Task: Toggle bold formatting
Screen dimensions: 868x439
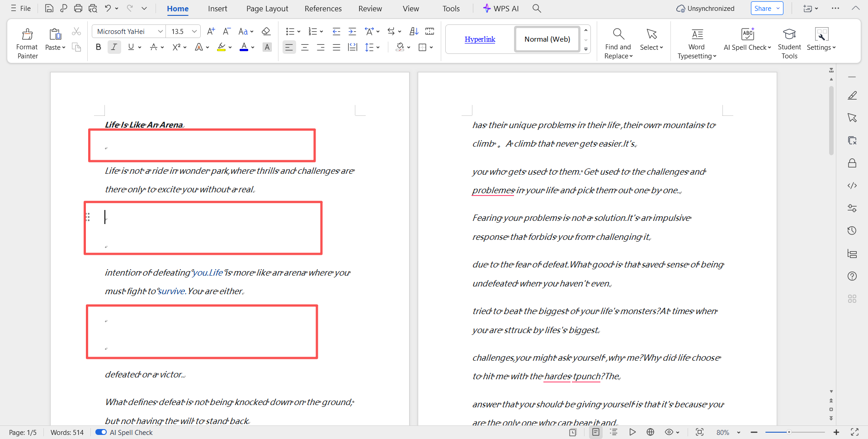Action: click(98, 47)
